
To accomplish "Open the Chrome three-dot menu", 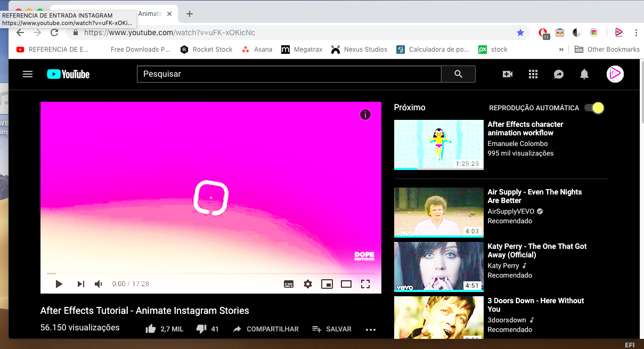I will pos(636,33).
